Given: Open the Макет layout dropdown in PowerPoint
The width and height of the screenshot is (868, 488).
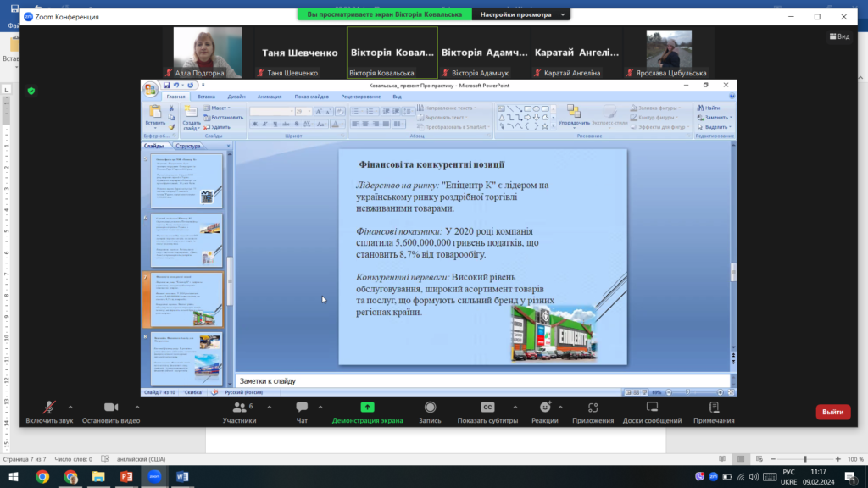Looking at the screenshot, I should (x=217, y=108).
